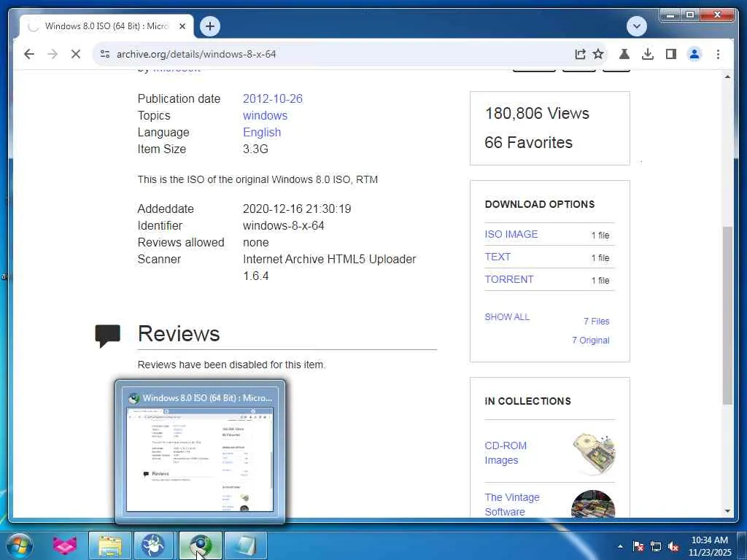Click the windows-8-x-64 identifier text
The height and width of the screenshot is (560, 747).
[284, 226]
